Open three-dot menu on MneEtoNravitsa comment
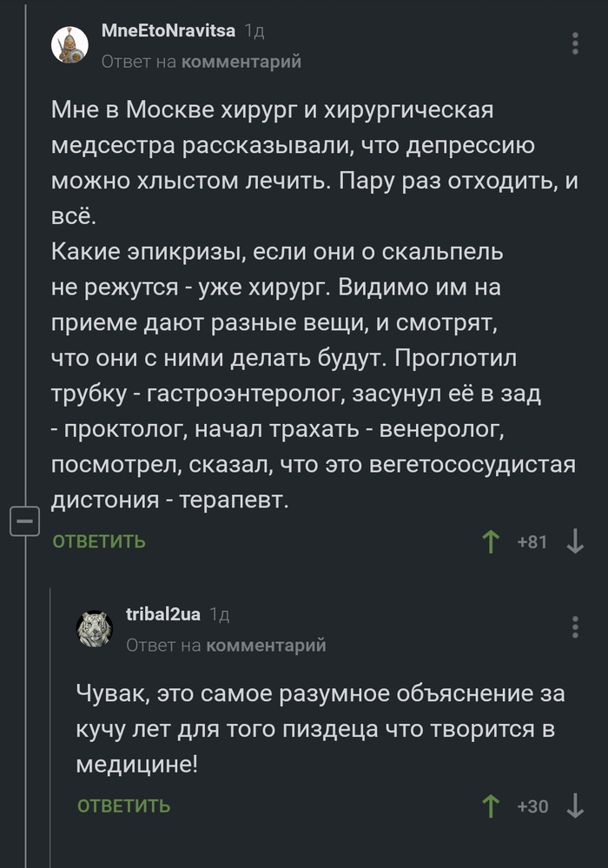 click(575, 43)
